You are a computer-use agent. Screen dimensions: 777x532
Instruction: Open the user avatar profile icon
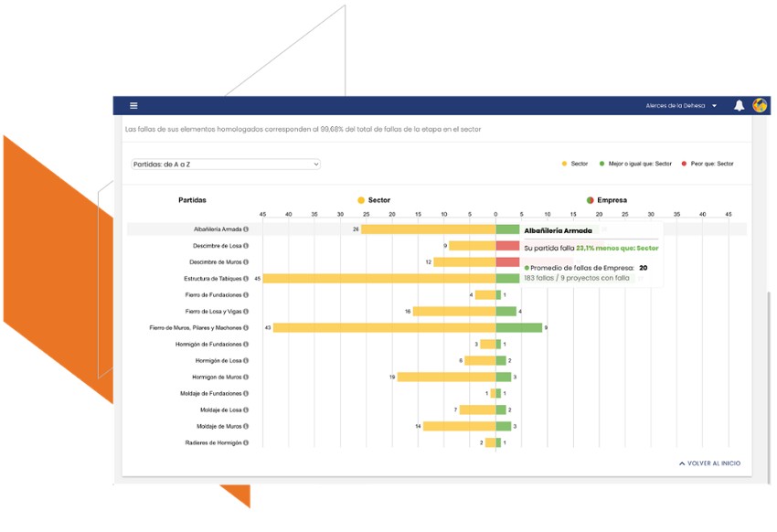760,106
